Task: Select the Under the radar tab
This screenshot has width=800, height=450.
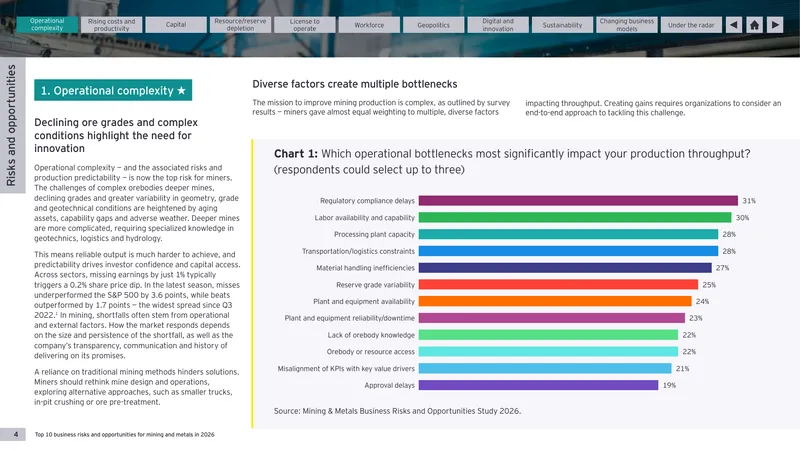Action: (x=691, y=24)
